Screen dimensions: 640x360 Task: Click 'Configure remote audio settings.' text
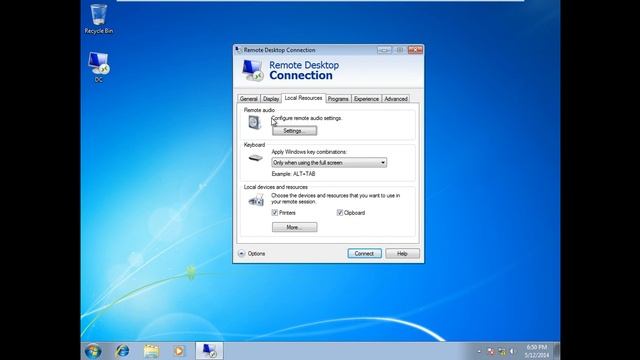coord(307,118)
